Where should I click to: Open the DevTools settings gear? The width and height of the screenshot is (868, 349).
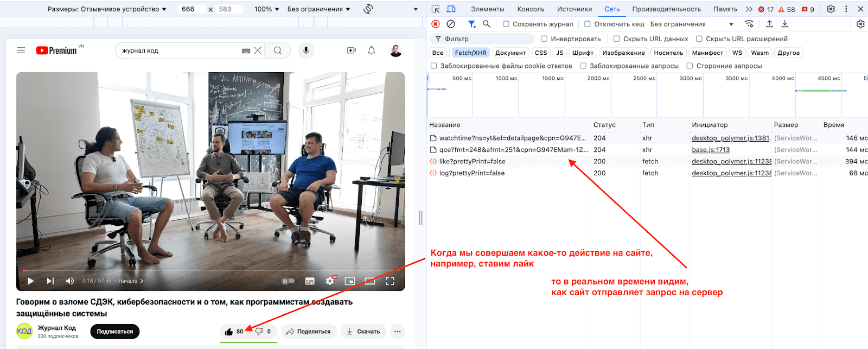831,9
